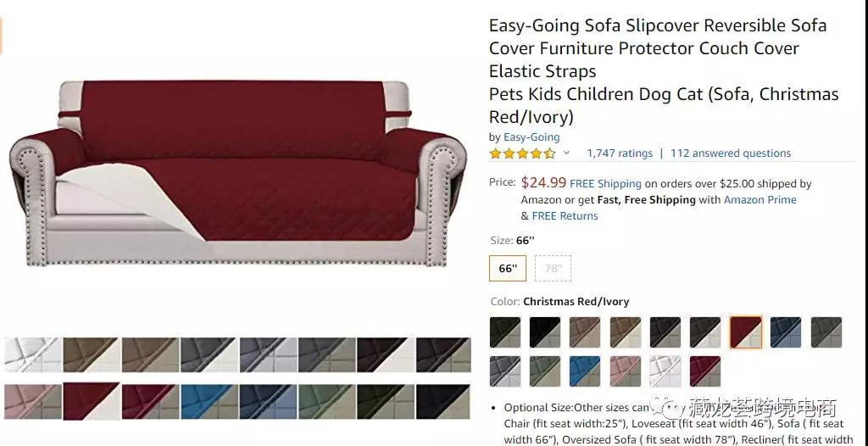Choose the 78'' size option
868x446 pixels.
point(554,269)
